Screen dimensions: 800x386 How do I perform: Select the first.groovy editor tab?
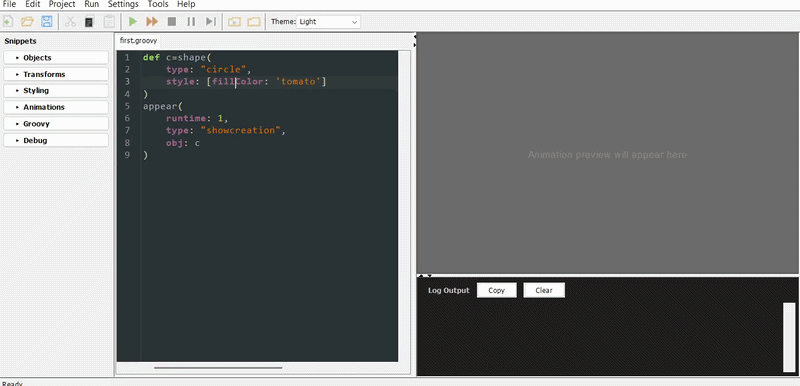(138, 40)
